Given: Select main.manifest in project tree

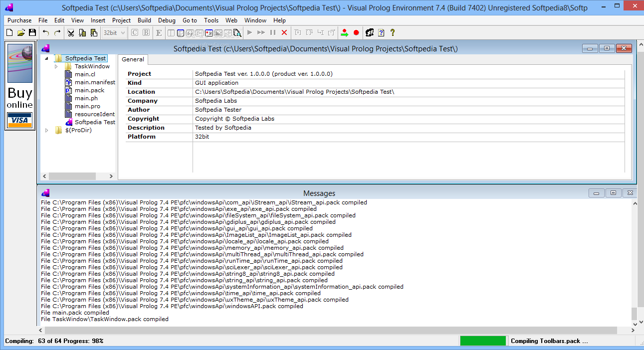Looking at the screenshot, I should (x=95, y=82).
